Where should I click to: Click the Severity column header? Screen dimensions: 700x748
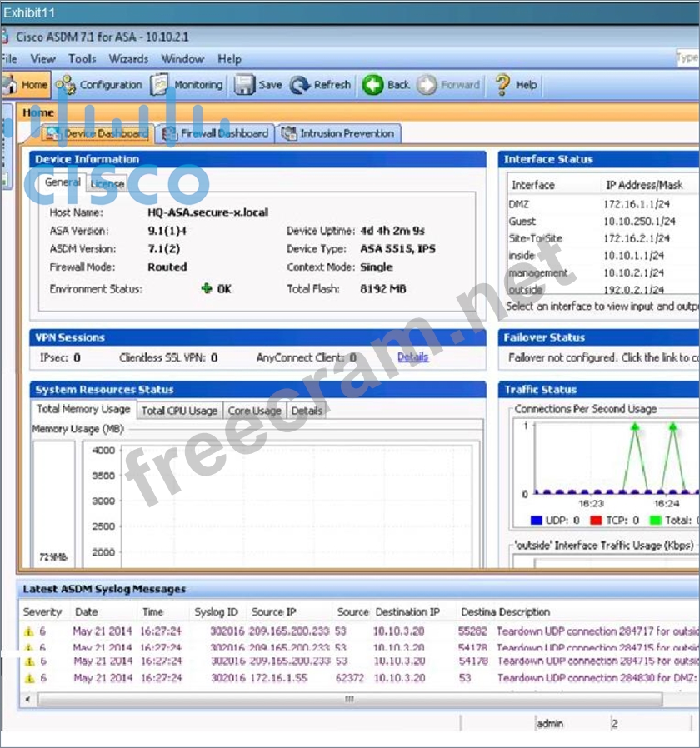(42, 612)
